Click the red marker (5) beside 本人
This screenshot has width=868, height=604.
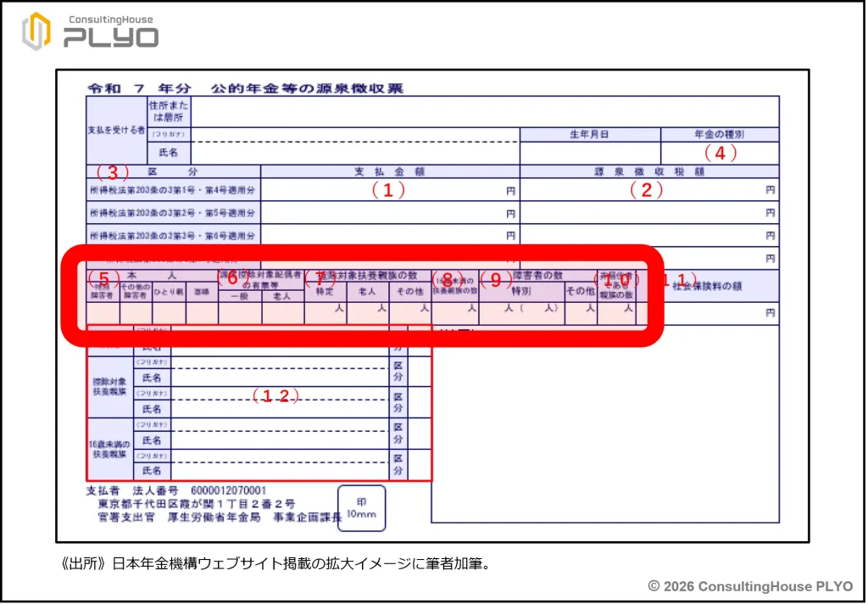click(x=103, y=278)
